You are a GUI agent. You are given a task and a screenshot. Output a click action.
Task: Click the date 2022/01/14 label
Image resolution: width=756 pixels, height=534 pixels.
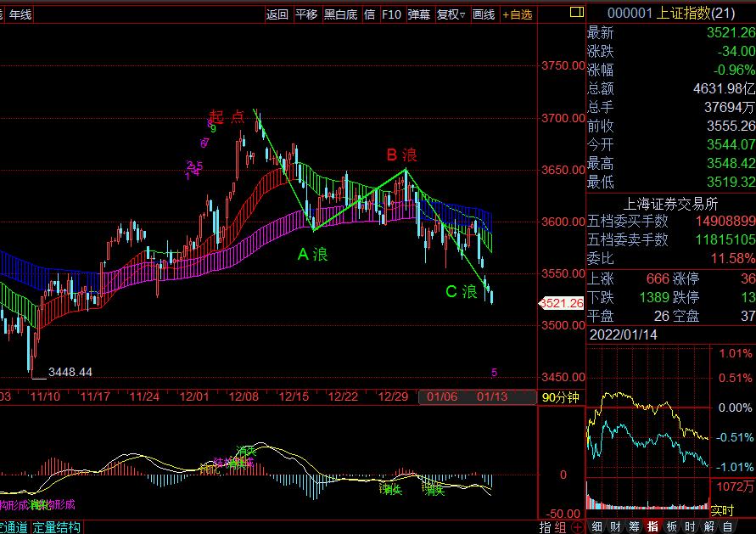(x=624, y=334)
